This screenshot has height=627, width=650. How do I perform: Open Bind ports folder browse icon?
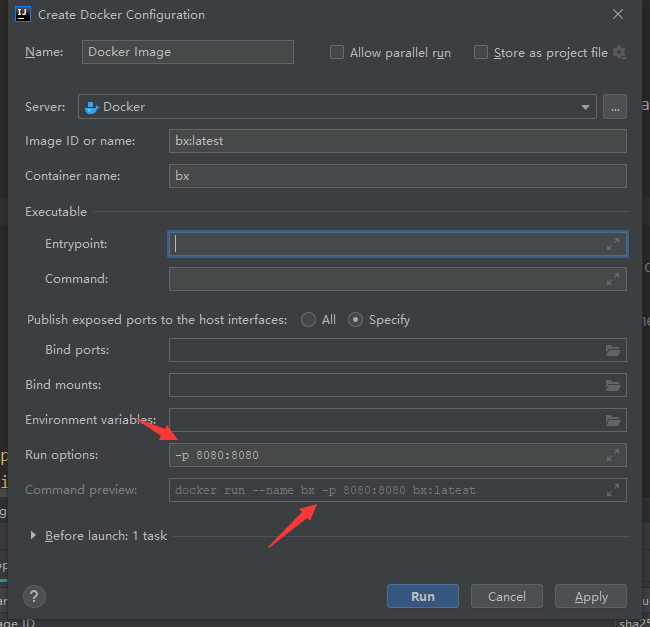click(x=613, y=350)
